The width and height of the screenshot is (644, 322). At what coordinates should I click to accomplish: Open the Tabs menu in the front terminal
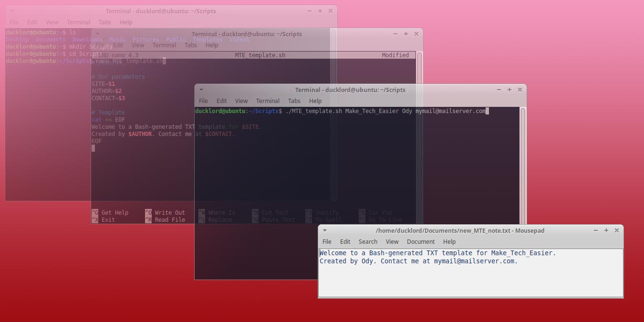tap(294, 101)
